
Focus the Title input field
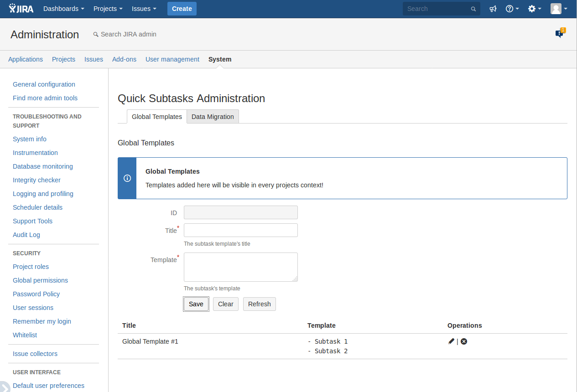tap(240, 230)
